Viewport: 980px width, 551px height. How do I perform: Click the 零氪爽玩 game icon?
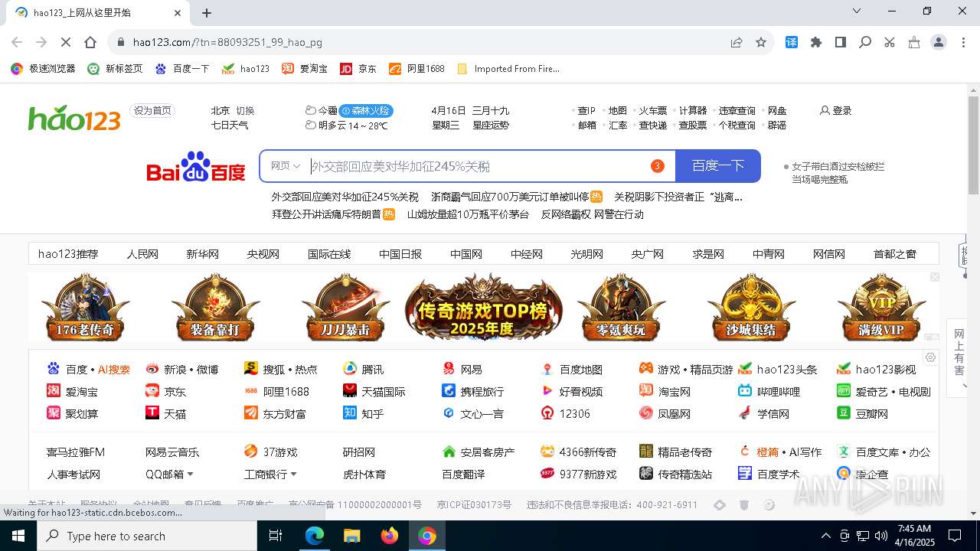click(620, 307)
